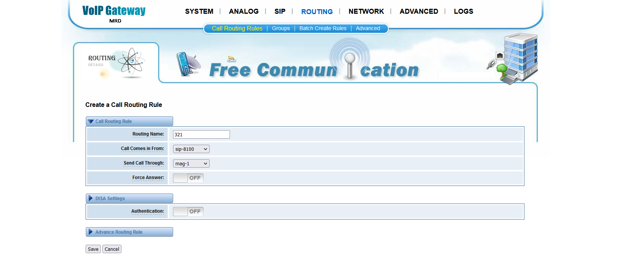
Task: Switch to Groups sub-tab
Action: click(x=281, y=28)
